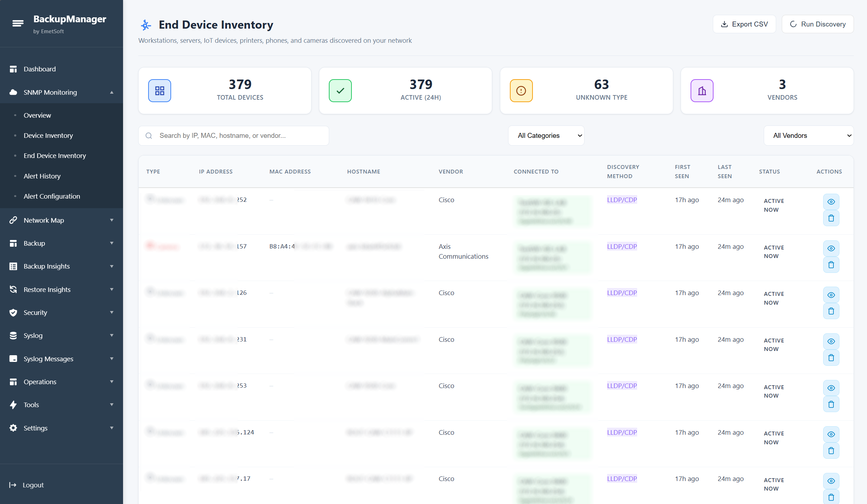The height and width of the screenshot is (504, 867).
Task: Expand the Syslog menu
Action: (x=62, y=336)
